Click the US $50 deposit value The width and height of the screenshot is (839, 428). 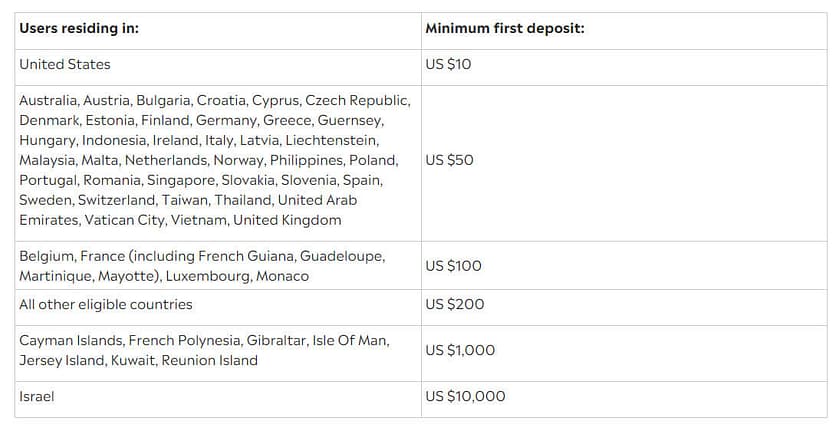click(x=449, y=160)
